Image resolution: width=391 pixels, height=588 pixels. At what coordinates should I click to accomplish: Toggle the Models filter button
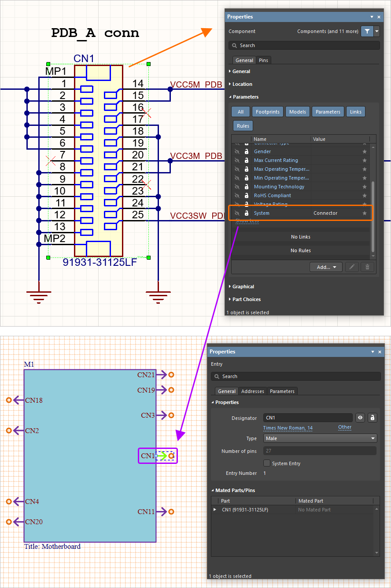[x=298, y=112]
